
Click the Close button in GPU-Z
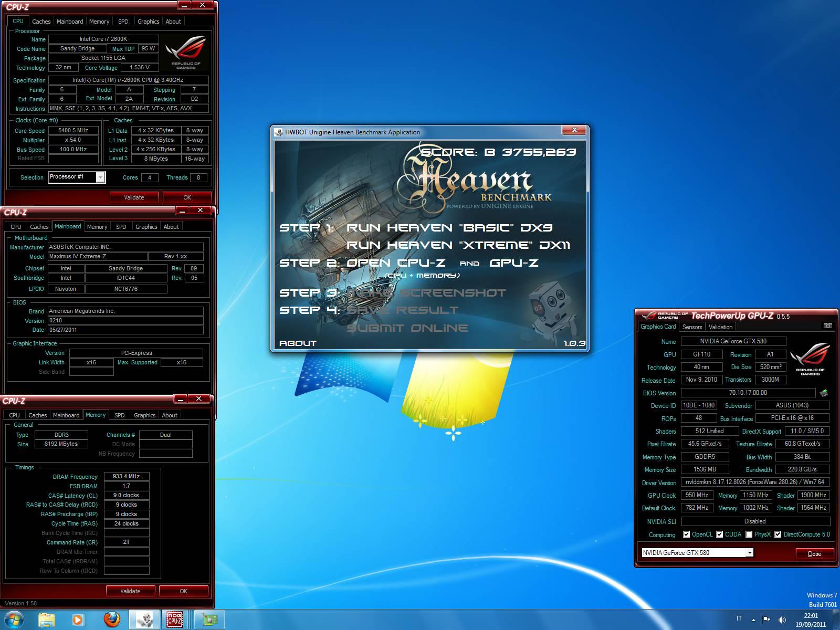tap(814, 553)
